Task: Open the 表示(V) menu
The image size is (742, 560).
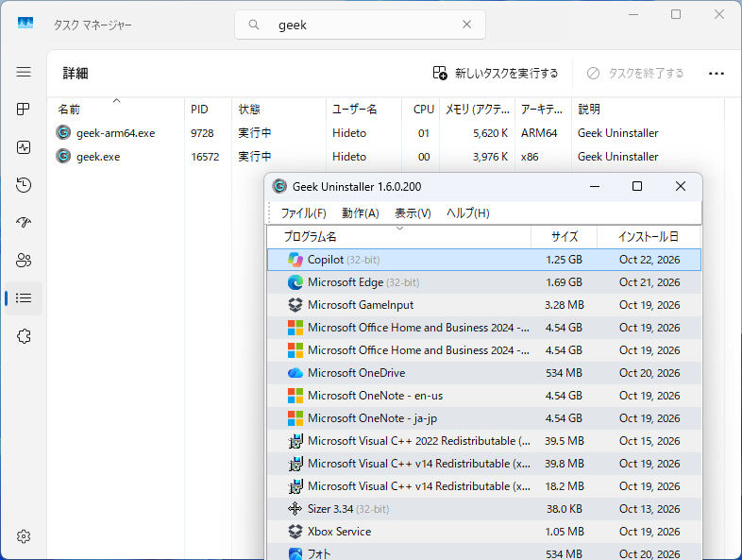Action: click(413, 213)
